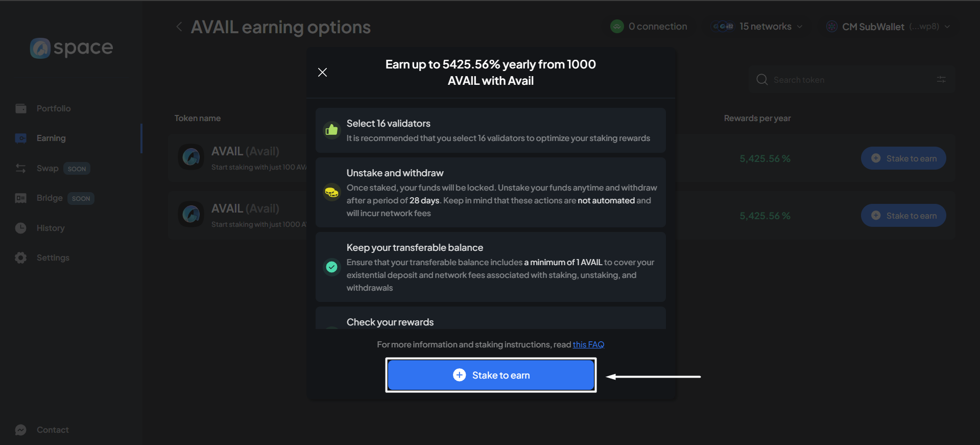Click the 0 connection status indicator
Image resolution: width=980 pixels, height=445 pixels.
coord(649,27)
